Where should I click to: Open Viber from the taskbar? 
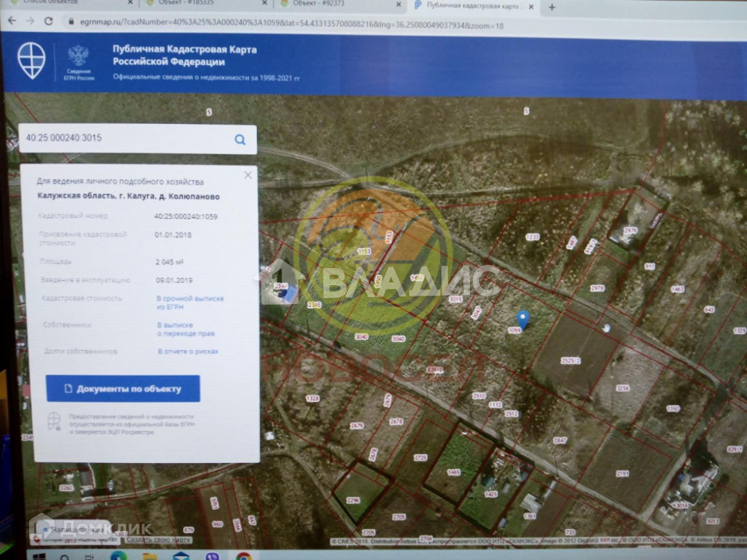click(x=212, y=556)
